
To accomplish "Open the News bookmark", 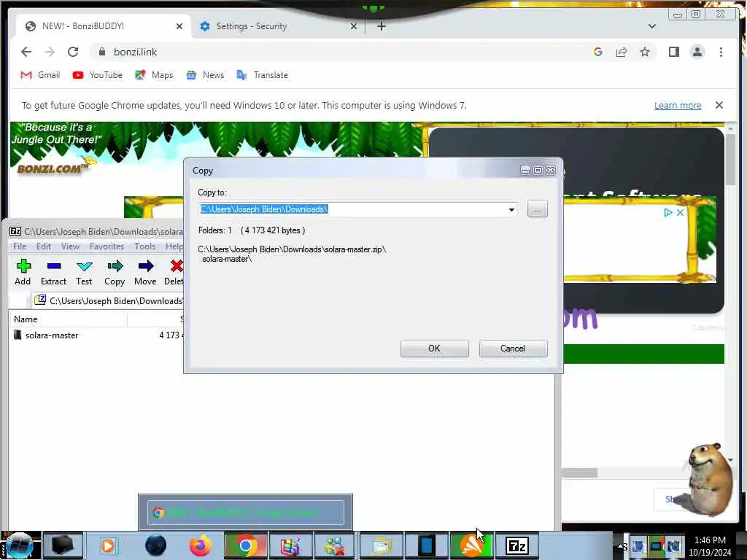I will pos(205,75).
